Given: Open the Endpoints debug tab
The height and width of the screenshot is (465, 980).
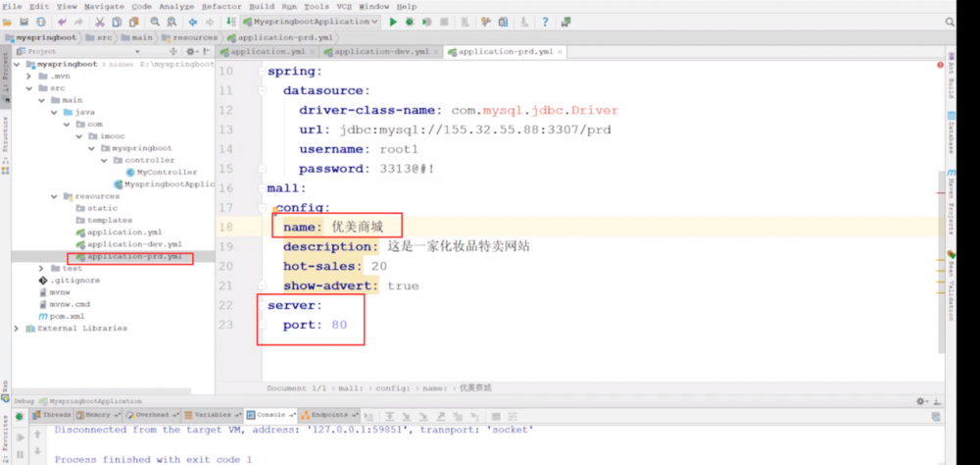Looking at the screenshot, I should [x=329, y=415].
